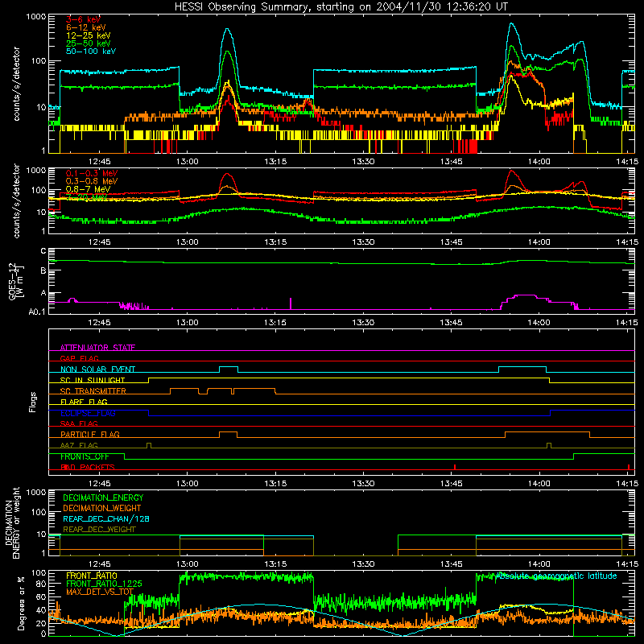
Task: Click the HESSI Observing Summary plot title
Action: point(341,6)
